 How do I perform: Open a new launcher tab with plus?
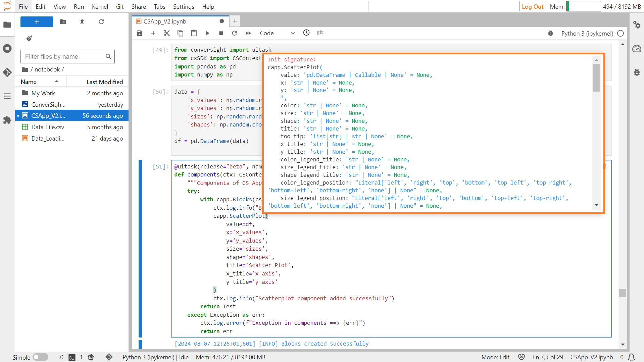pos(235,21)
